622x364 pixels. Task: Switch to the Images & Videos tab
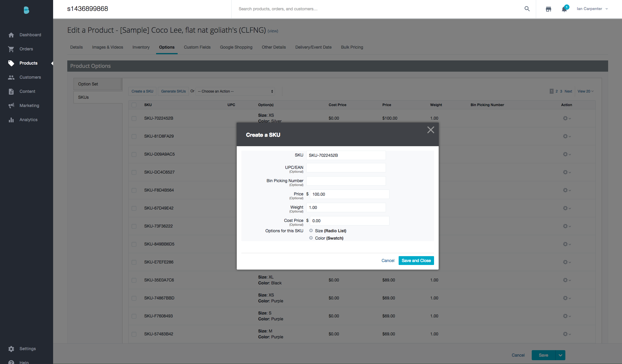(x=107, y=47)
